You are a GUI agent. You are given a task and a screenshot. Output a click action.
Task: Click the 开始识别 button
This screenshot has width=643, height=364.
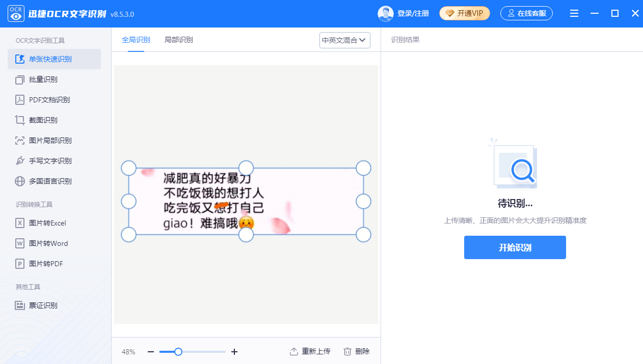pos(515,247)
